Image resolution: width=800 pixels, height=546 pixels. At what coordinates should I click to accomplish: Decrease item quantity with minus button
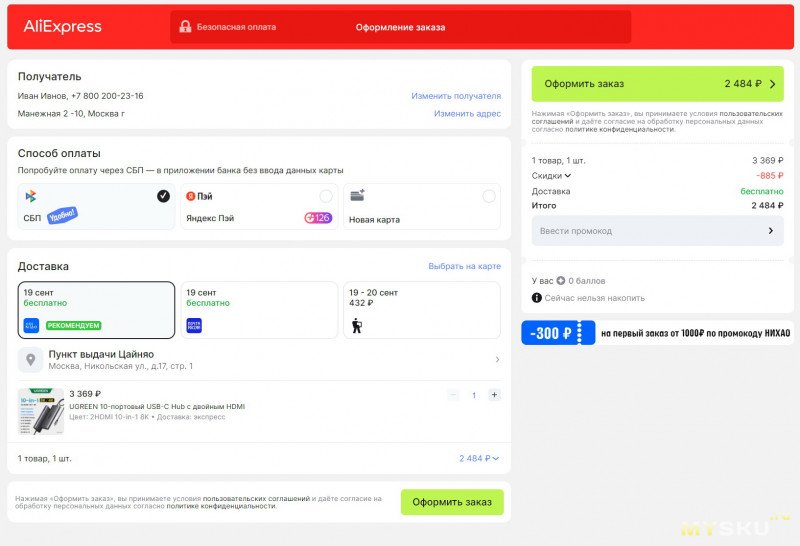pyautogui.click(x=453, y=394)
